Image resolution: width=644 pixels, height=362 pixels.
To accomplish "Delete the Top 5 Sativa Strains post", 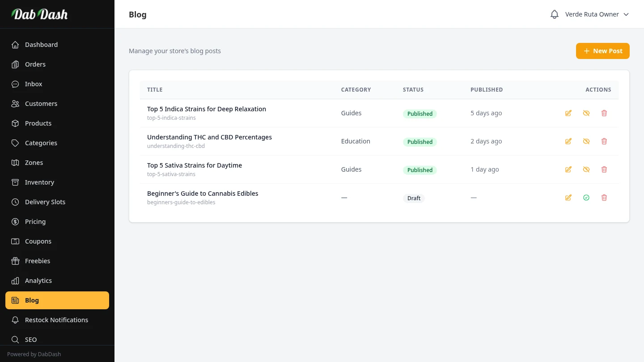I will tap(604, 169).
